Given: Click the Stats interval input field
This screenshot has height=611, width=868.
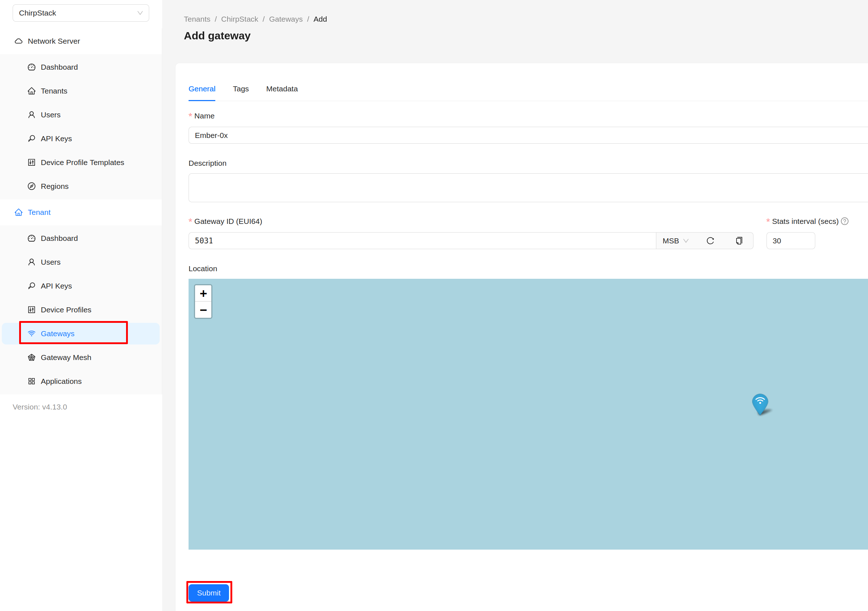Looking at the screenshot, I should tap(790, 241).
